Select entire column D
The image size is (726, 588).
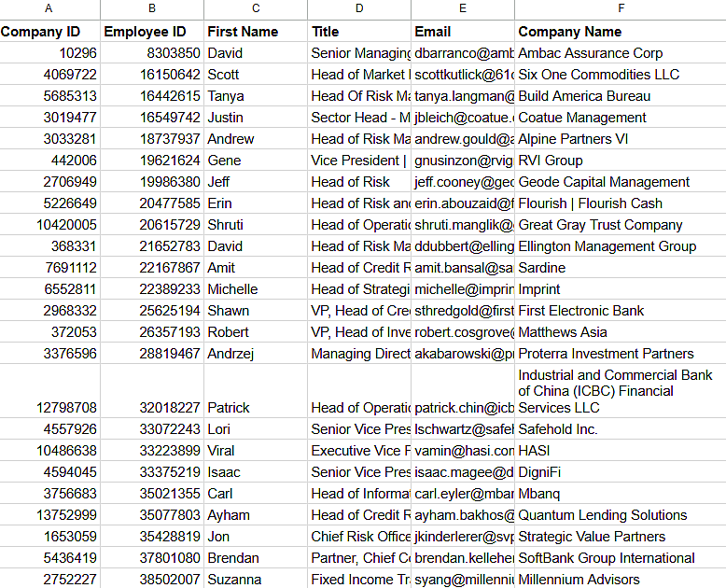(x=359, y=9)
